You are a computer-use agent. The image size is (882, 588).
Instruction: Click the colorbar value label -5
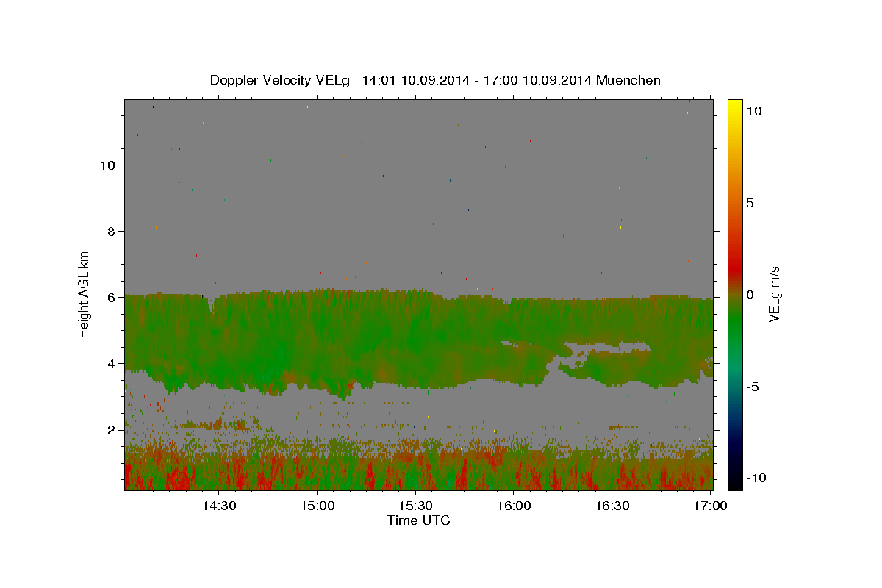tap(753, 386)
